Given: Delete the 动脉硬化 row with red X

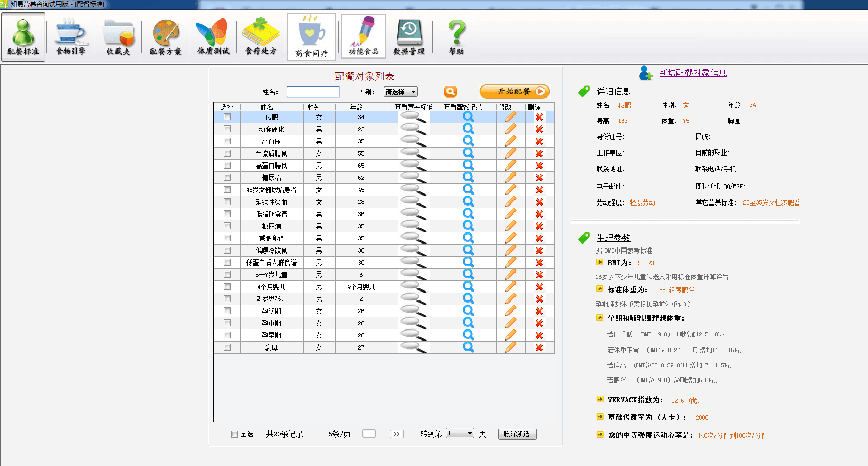Looking at the screenshot, I should click(539, 129).
